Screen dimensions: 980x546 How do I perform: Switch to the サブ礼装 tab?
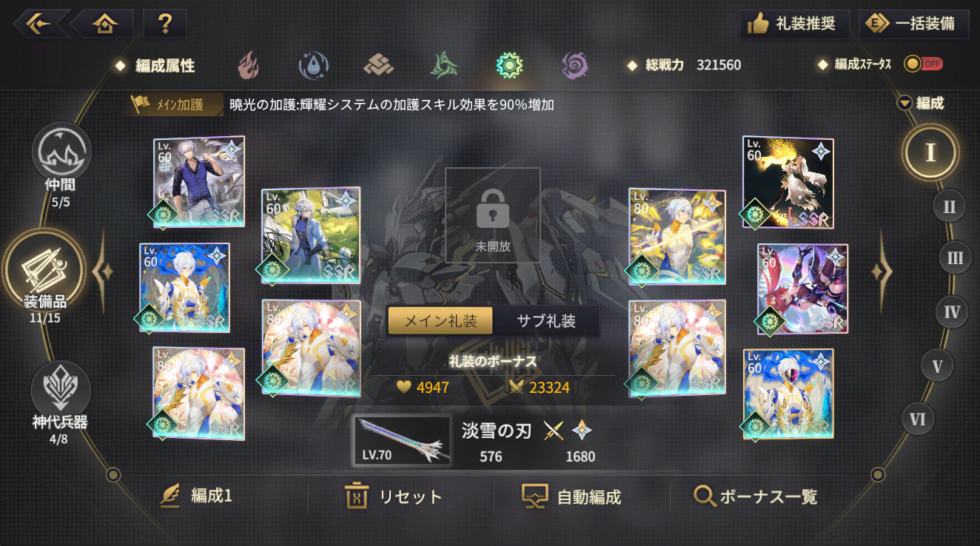click(546, 321)
